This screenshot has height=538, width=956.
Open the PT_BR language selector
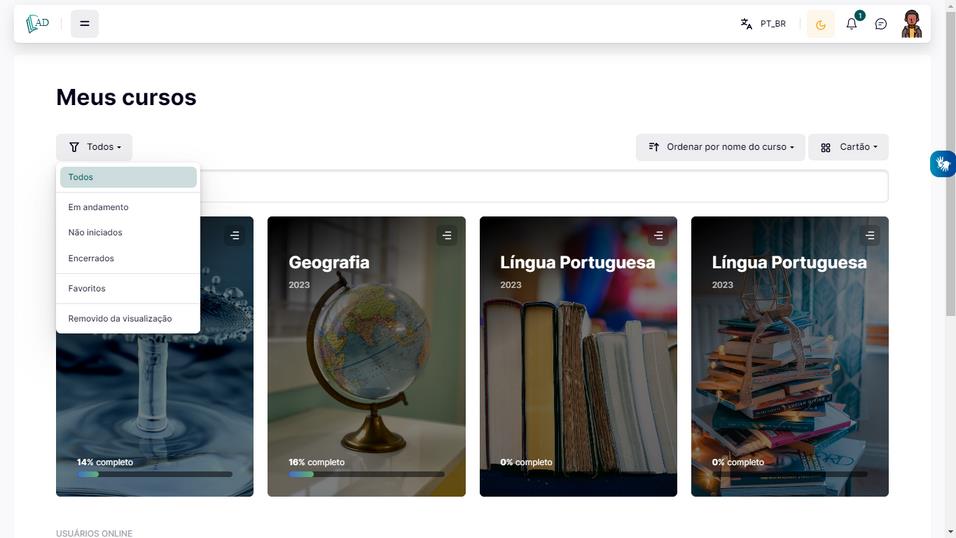(x=763, y=24)
